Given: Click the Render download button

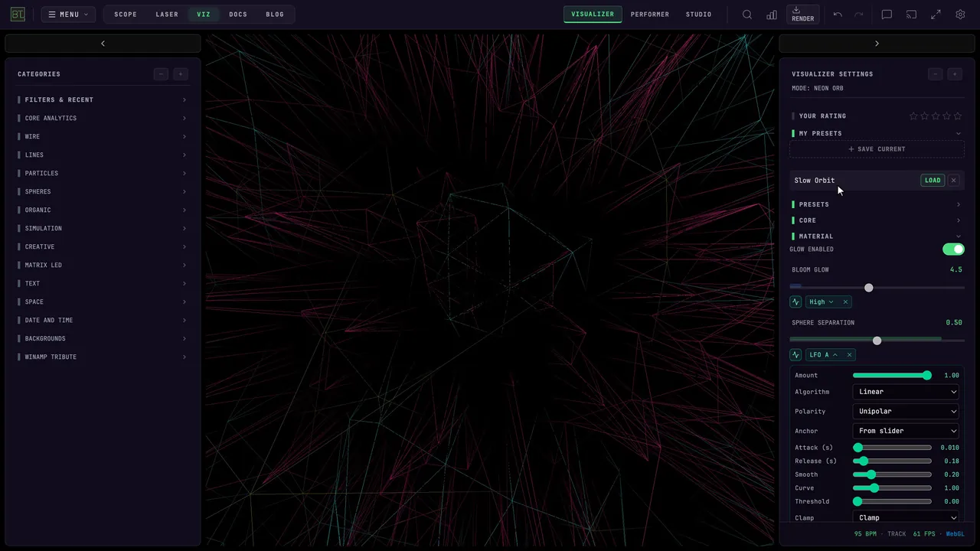Looking at the screenshot, I should pyautogui.click(x=802, y=15).
